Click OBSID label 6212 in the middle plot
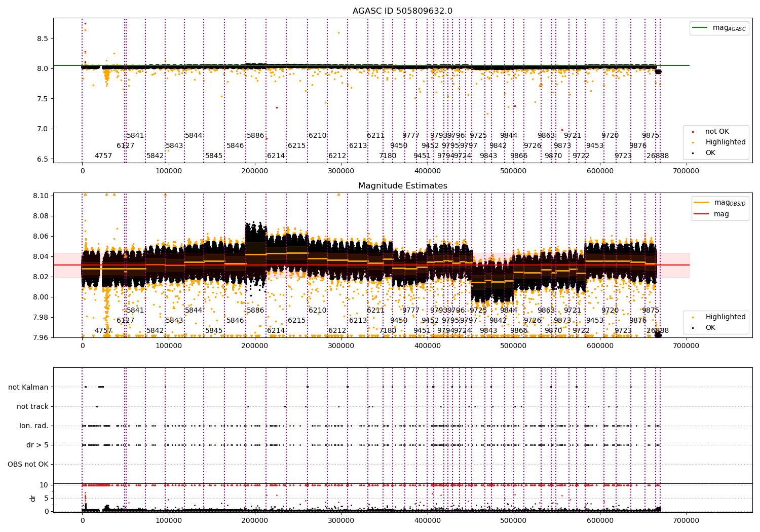Screen dimensions: 760x532 pyautogui.click(x=337, y=331)
